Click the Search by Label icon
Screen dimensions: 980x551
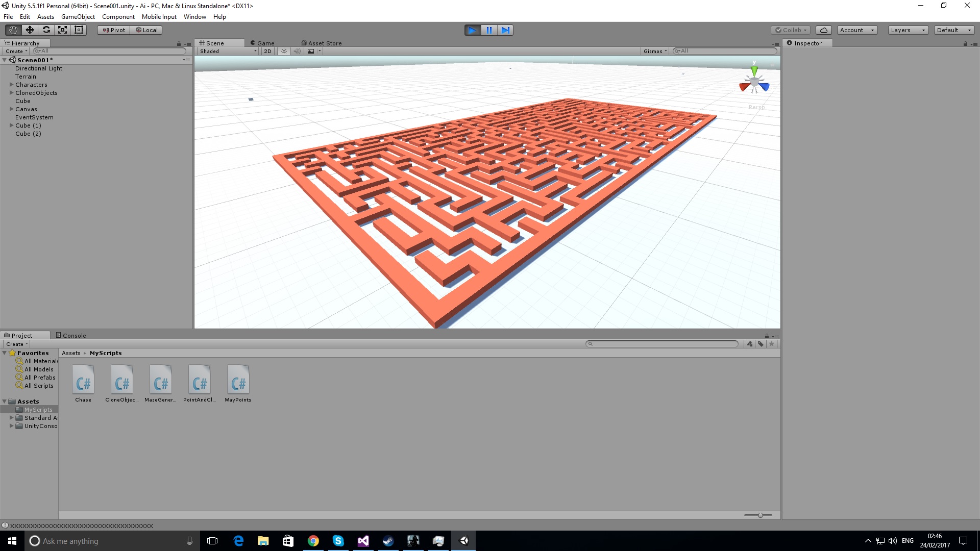(x=761, y=344)
